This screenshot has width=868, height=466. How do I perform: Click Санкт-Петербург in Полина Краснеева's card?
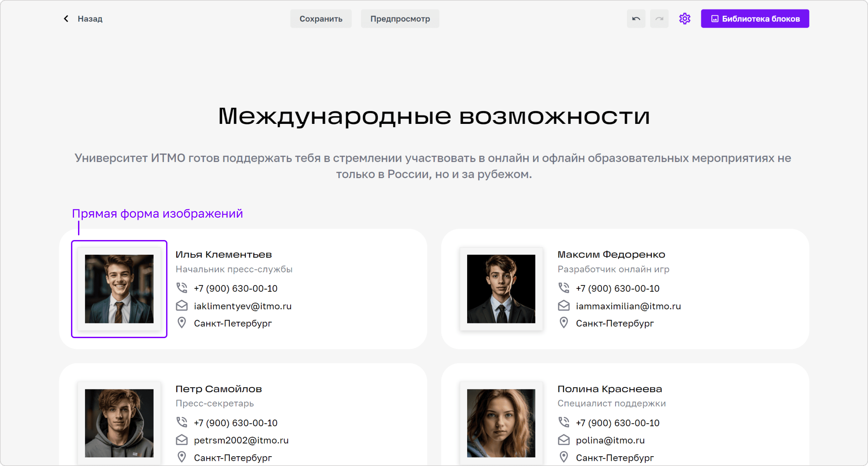[x=615, y=458]
